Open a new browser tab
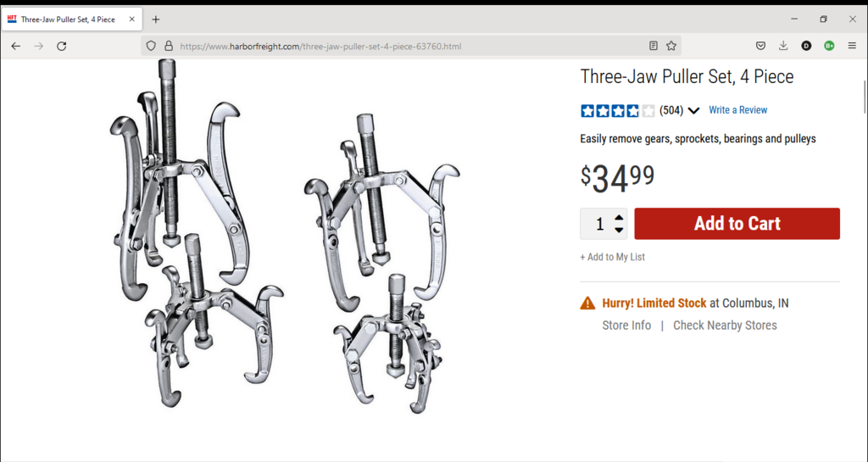 [x=156, y=19]
